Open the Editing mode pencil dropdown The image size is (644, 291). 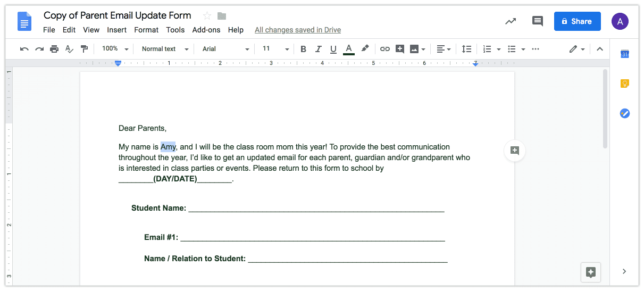(577, 49)
